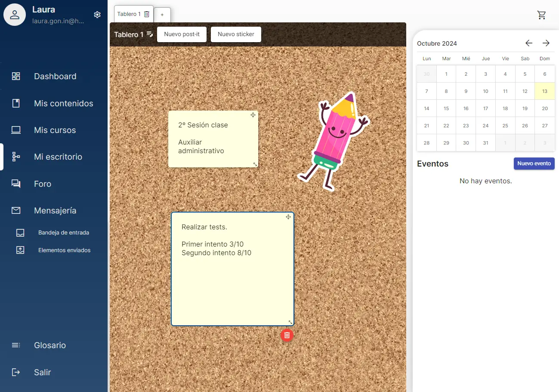This screenshot has width=559, height=392.
Task: Click the resize handle on the Sesión clase note
Action: (x=255, y=164)
